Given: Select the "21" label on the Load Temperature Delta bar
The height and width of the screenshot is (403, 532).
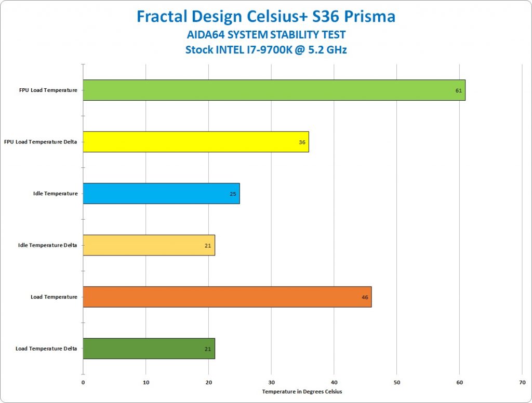Looking at the screenshot, I should click(208, 348).
